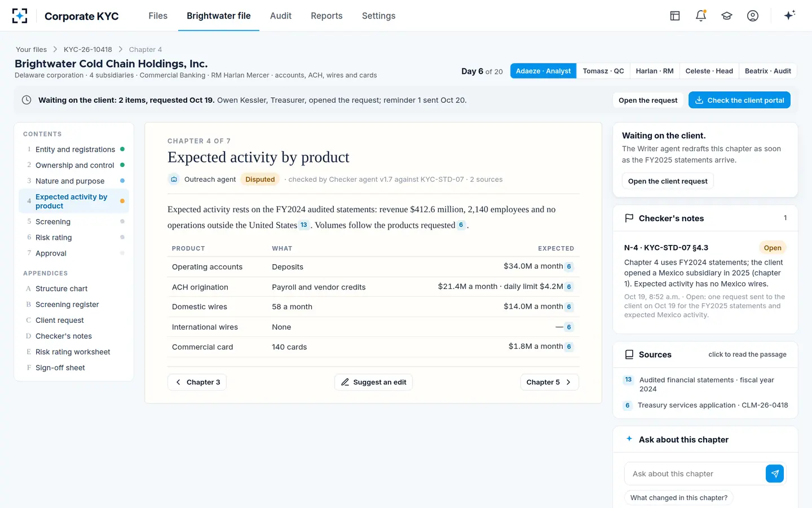Click the flag icon beside Checker's notes
Screen dimensions: 812x508
pyautogui.click(x=629, y=218)
